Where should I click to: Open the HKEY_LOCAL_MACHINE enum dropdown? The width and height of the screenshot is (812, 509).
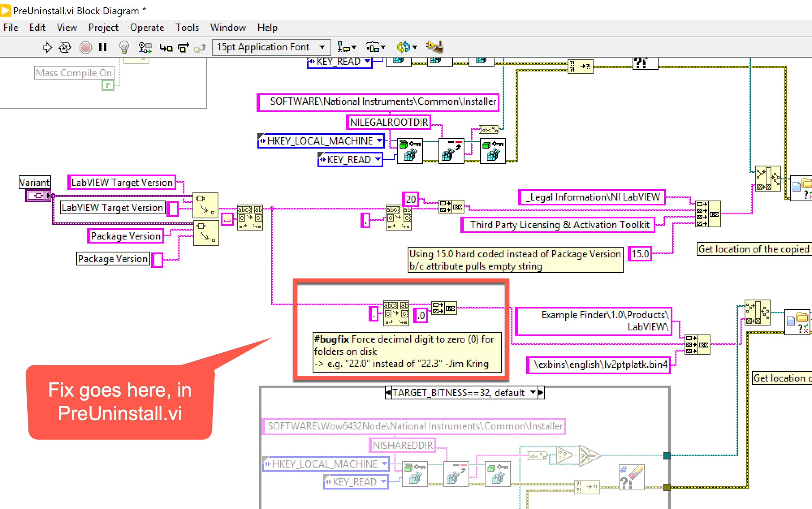point(379,141)
